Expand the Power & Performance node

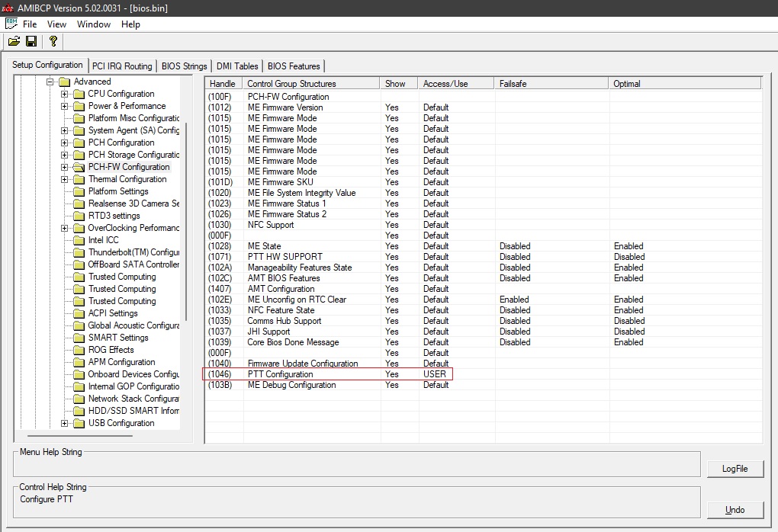64,106
